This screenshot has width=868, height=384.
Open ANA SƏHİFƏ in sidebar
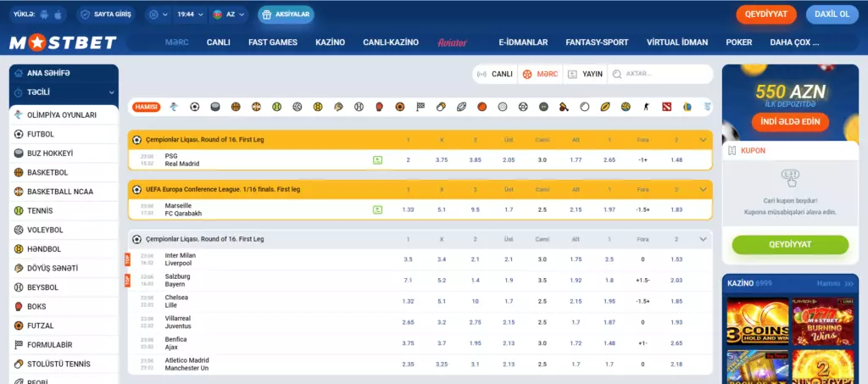coord(64,73)
